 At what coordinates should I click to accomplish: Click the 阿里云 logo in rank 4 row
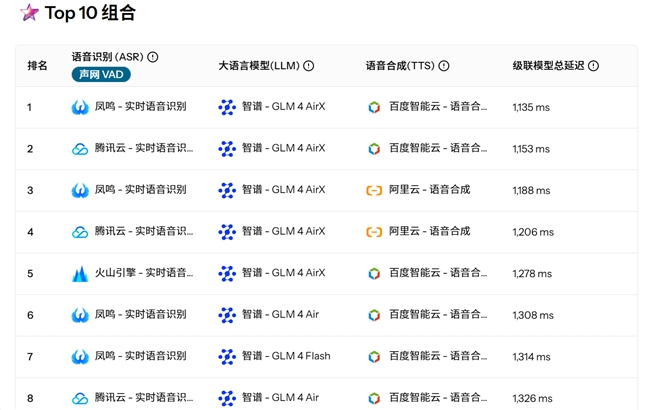coord(374,232)
